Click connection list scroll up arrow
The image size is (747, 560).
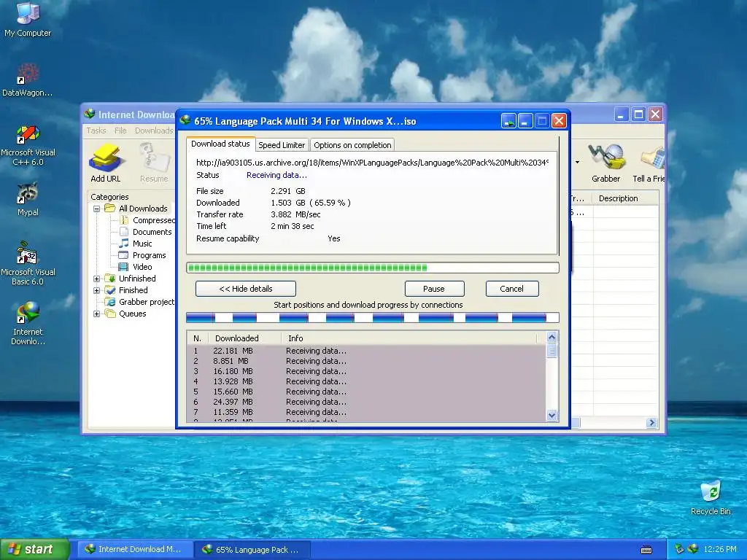551,337
